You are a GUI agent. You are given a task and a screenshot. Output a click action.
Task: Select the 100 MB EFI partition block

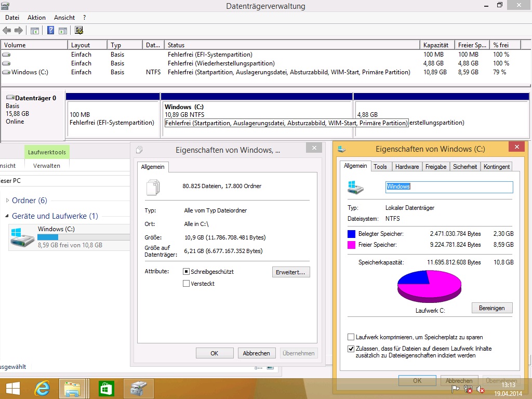click(x=113, y=115)
